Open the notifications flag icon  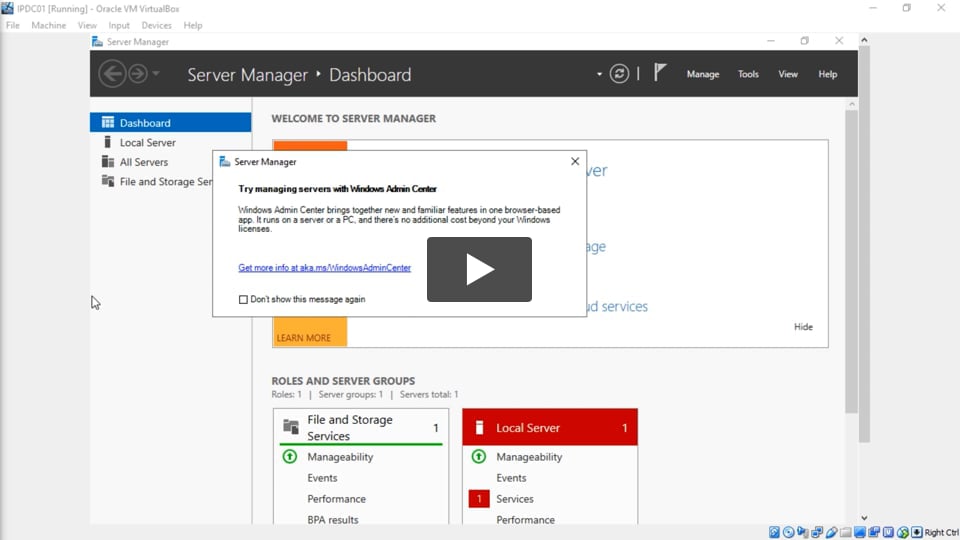(660, 73)
